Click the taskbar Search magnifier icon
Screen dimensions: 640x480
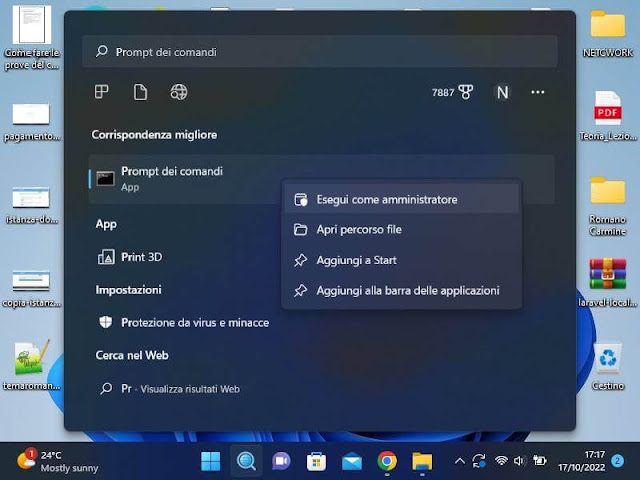246,461
